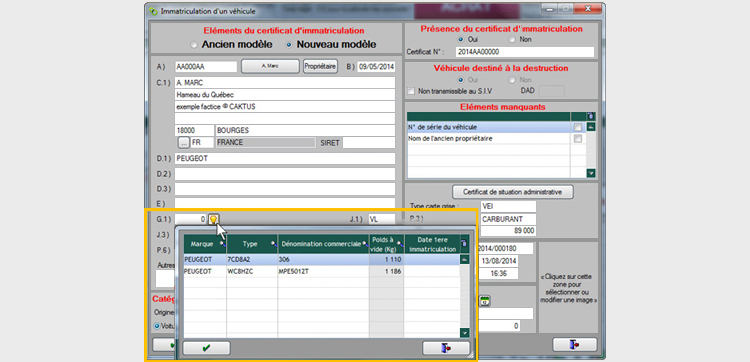
Task: Click the Certificat N° field 2014AA00000
Action: point(525,52)
